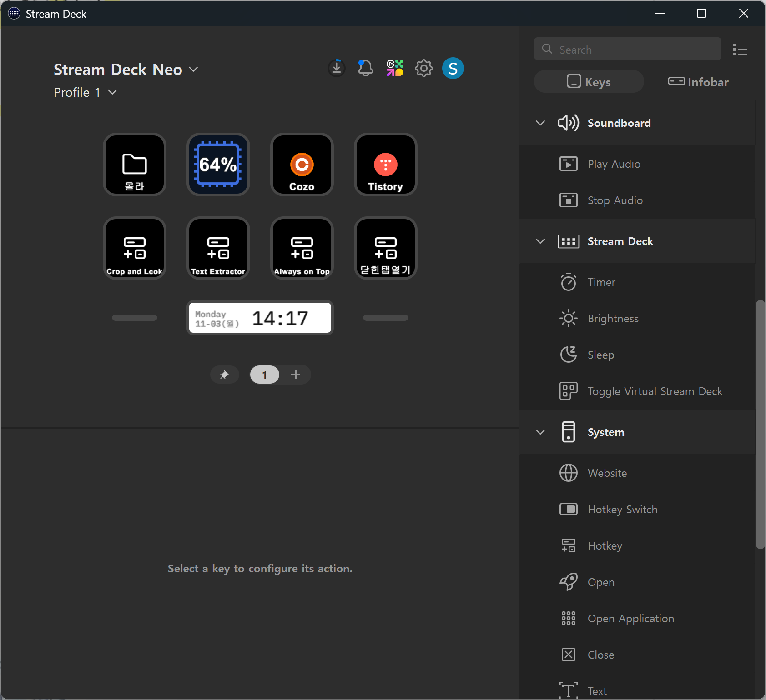Switch to the Infobar tab

pos(698,82)
